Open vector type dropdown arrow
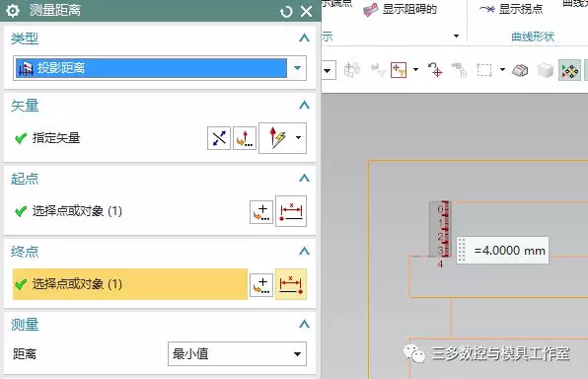 pyautogui.click(x=299, y=138)
